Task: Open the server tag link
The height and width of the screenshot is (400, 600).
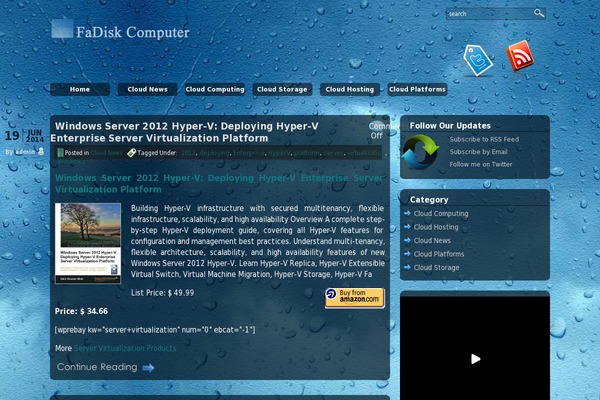Action: coord(333,153)
